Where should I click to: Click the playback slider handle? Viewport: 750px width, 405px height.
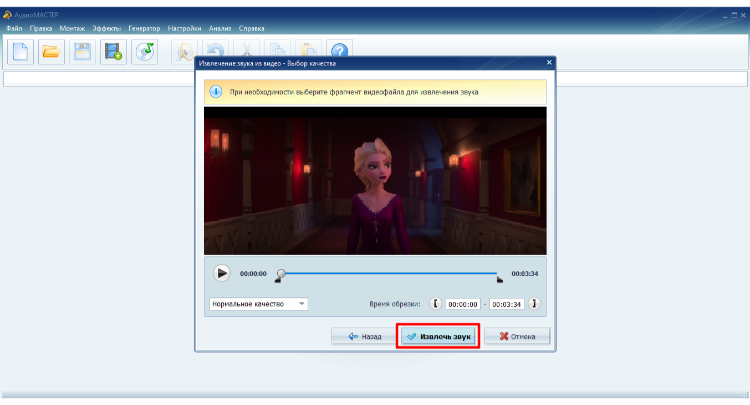tap(281, 273)
